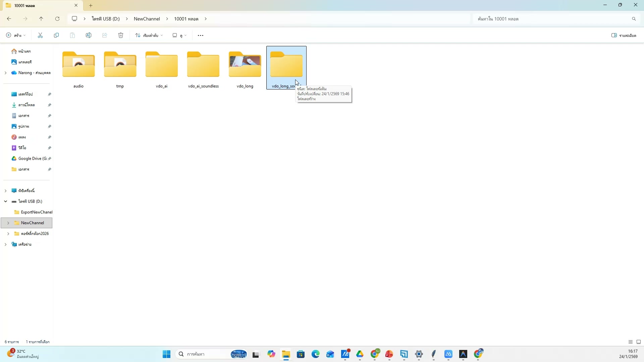Open the เรียงลำดับ sort dropdown
The image size is (644, 362).
click(x=149, y=35)
